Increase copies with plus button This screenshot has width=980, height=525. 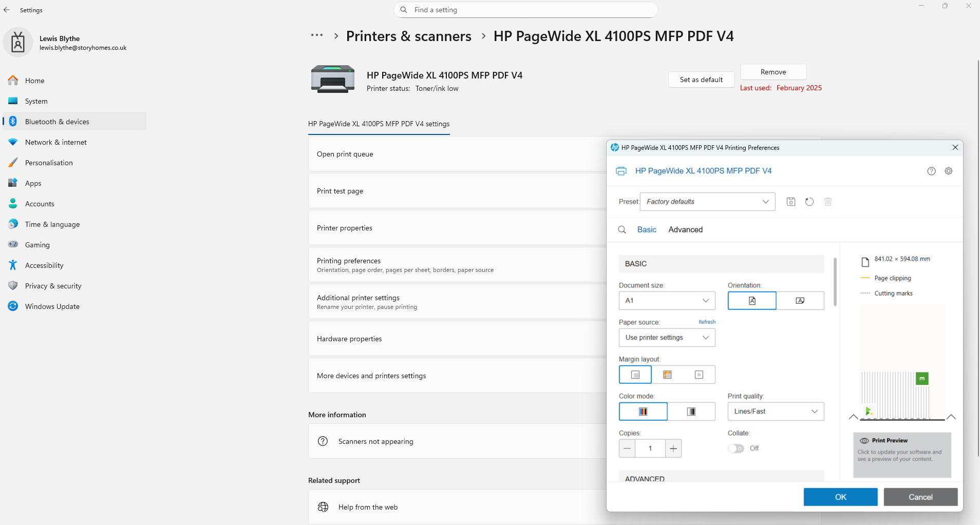coord(673,449)
